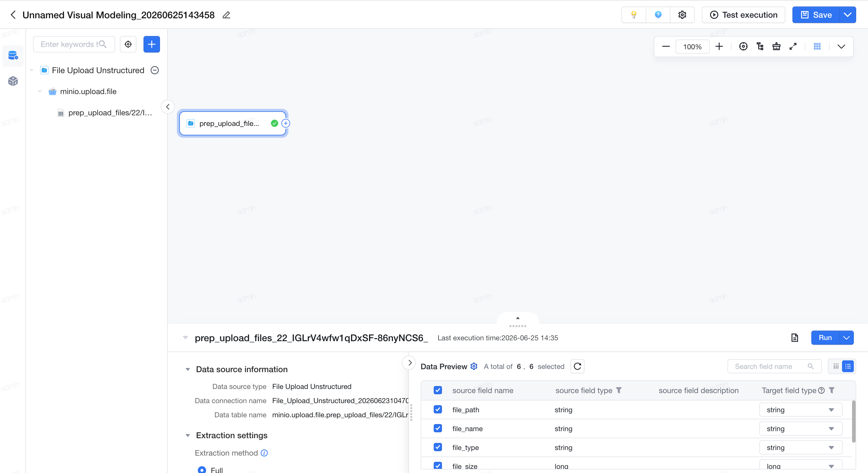Apply hierarchical tree auto-layout icon
The height and width of the screenshot is (473, 868).
coord(760,47)
